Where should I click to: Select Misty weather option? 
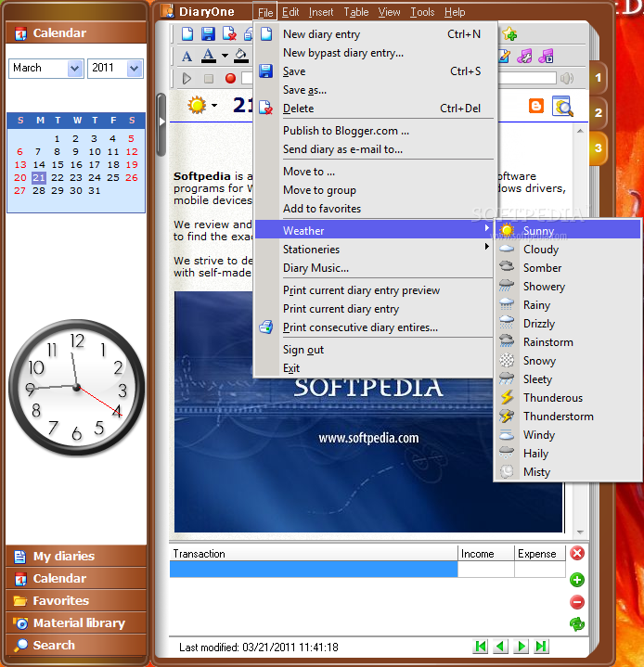pyautogui.click(x=568, y=472)
